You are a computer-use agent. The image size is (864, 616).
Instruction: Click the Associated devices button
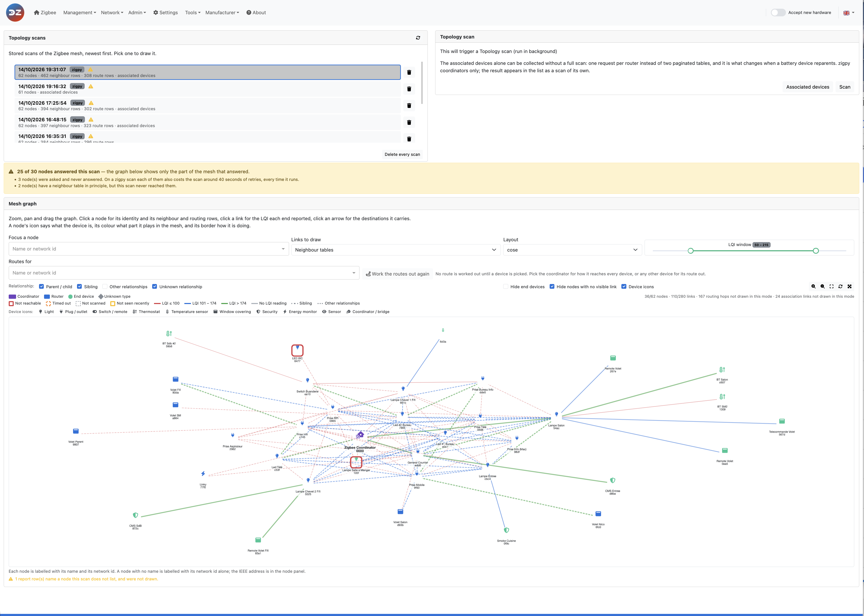pos(808,87)
